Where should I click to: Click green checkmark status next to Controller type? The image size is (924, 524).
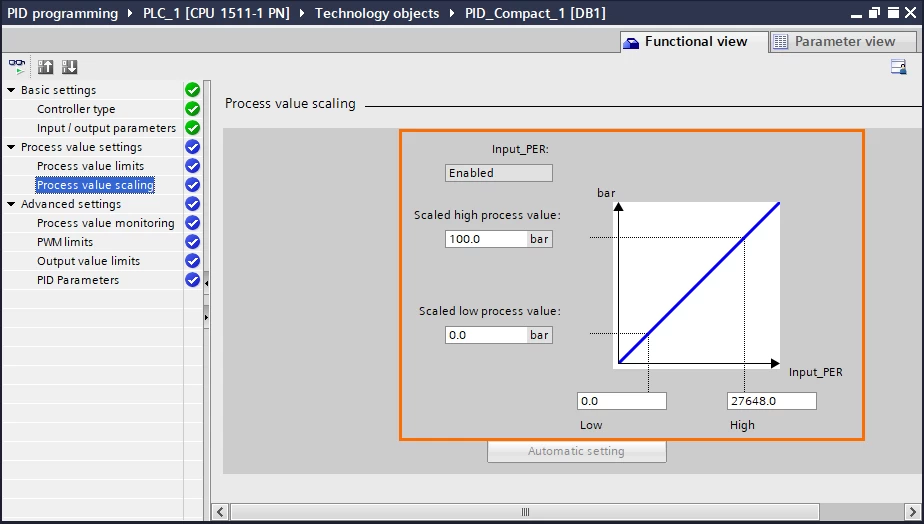point(192,109)
